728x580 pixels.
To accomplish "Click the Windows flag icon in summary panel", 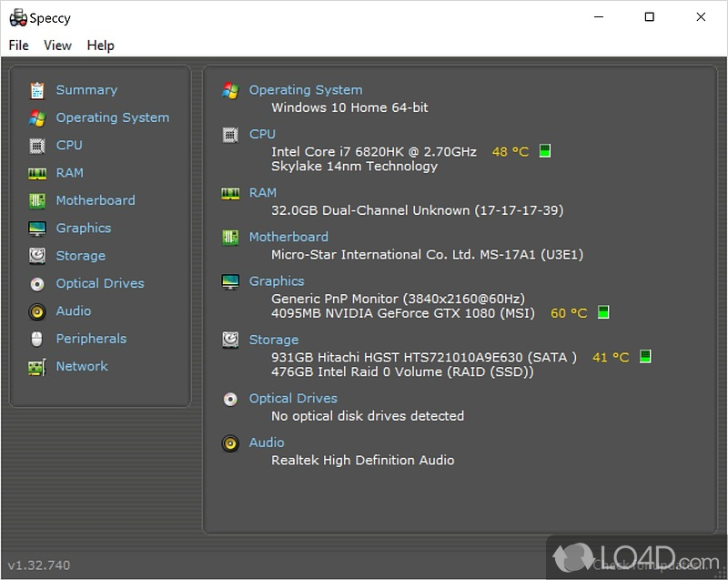I will click(230, 90).
